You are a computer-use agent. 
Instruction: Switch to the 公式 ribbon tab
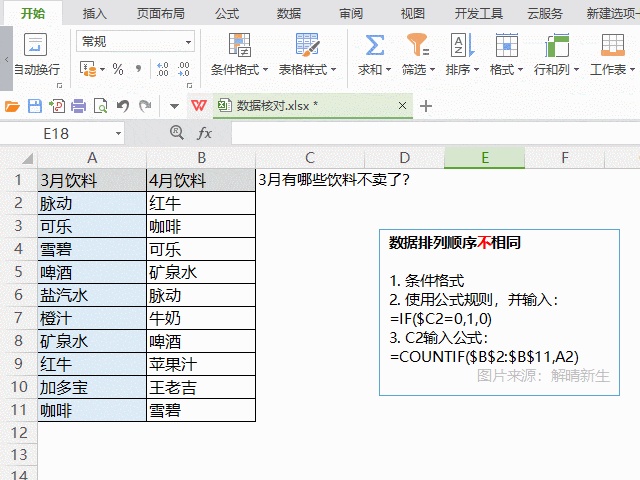click(x=227, y=13)
